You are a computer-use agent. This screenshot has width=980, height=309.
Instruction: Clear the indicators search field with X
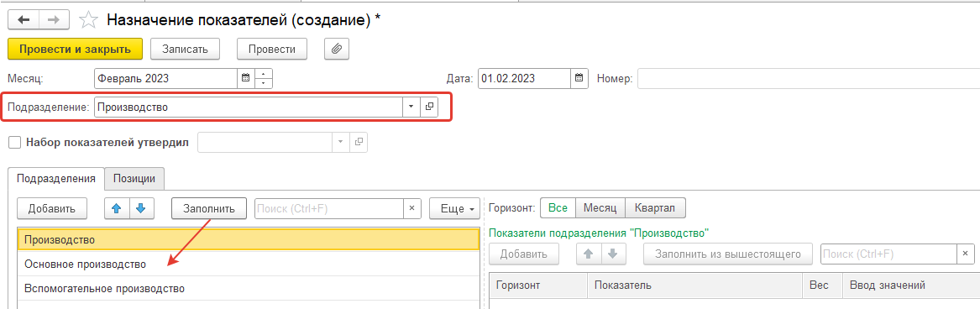(x=965, y=254)
